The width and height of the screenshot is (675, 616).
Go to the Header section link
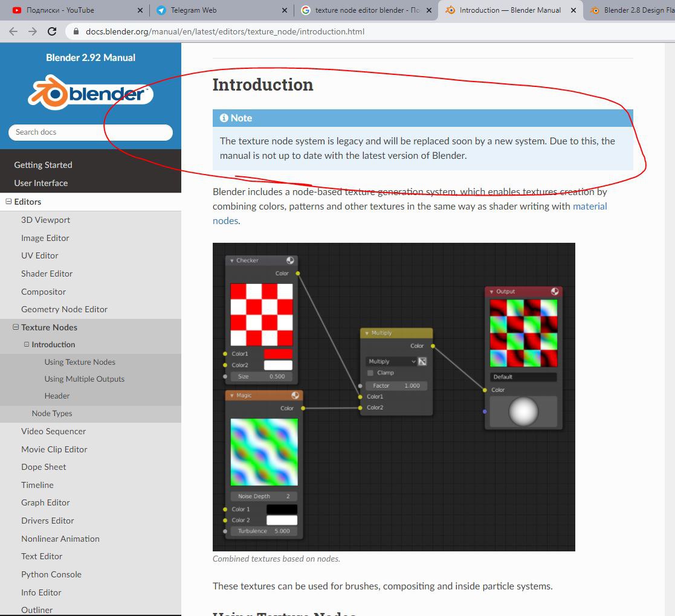point(57,396)
